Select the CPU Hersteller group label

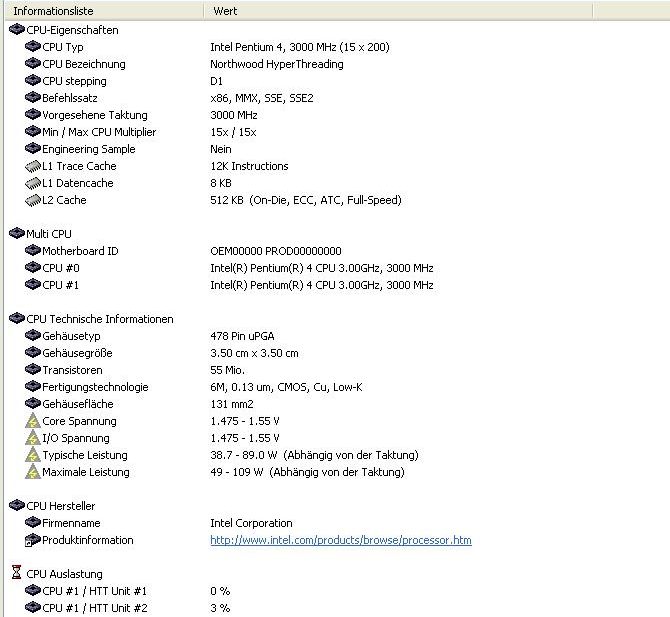click(61, 506)
